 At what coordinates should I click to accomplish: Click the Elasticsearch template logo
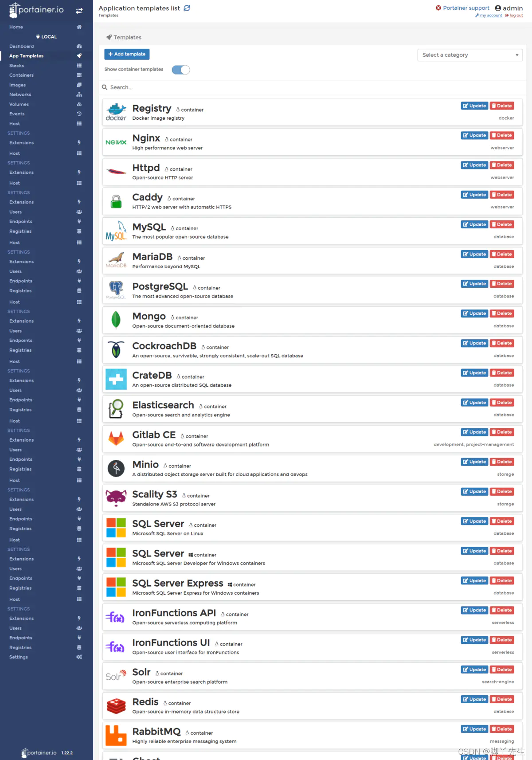click(116, 409)
